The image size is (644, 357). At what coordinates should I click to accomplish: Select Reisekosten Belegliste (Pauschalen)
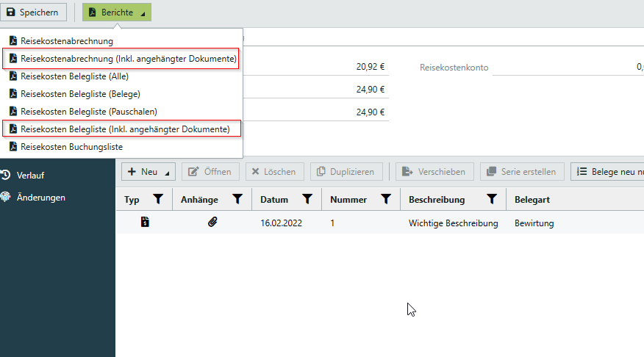coord(89,112)
